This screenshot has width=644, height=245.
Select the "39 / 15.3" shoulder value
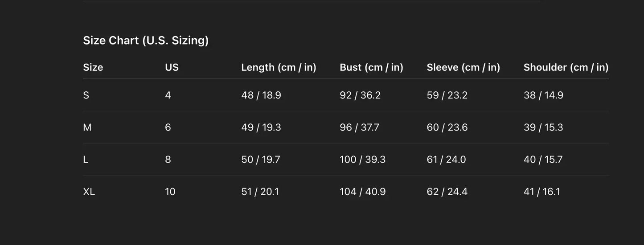543,127
